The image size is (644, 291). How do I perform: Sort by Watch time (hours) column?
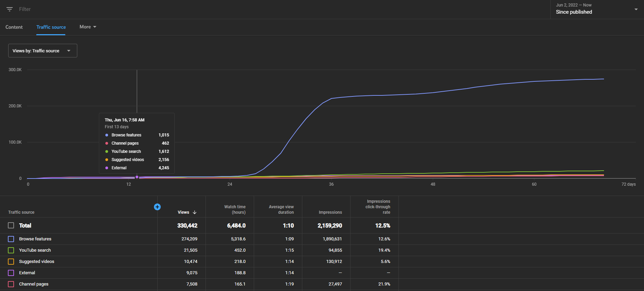[x=235, y=210]
